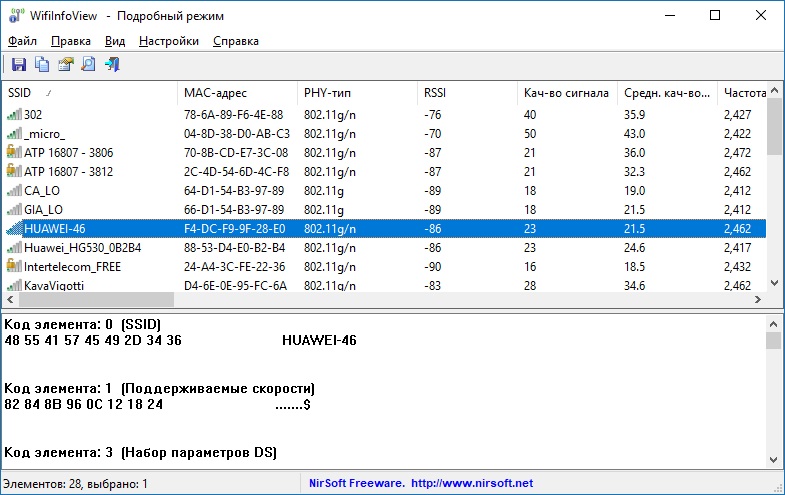Click the horizontal scrollbar right arrow
This screenshot has height=495, width=785.
758,299
